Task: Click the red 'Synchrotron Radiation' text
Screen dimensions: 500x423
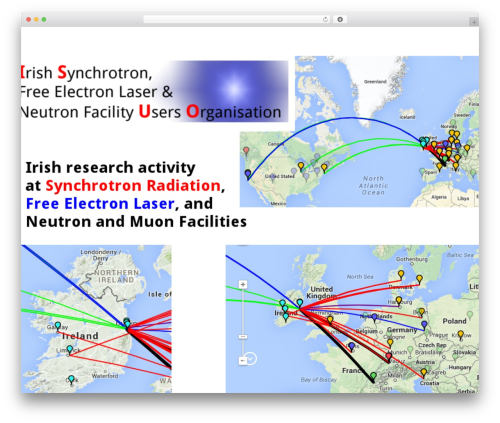Action: pyautogui.click(x=133, y=186)
